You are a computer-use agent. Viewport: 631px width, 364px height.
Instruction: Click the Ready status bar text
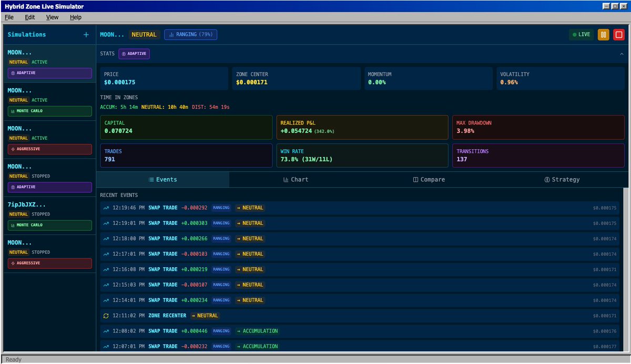click(14, 359)
